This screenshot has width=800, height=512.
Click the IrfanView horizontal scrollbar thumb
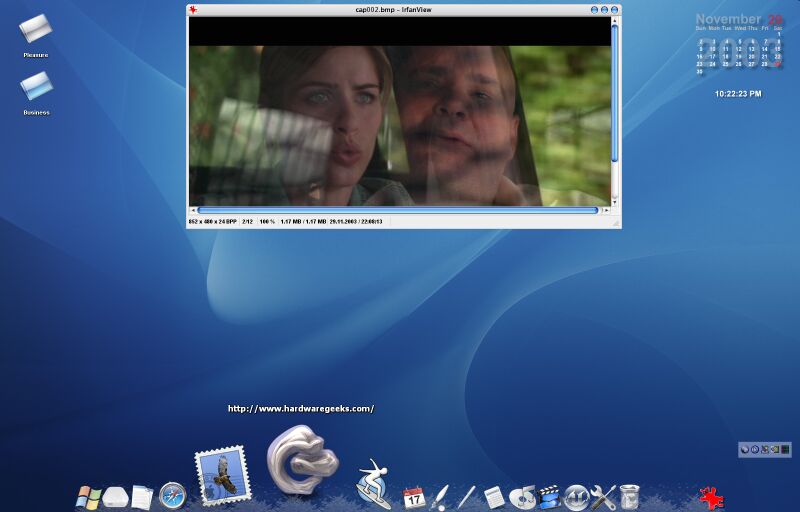coord(397,210)
